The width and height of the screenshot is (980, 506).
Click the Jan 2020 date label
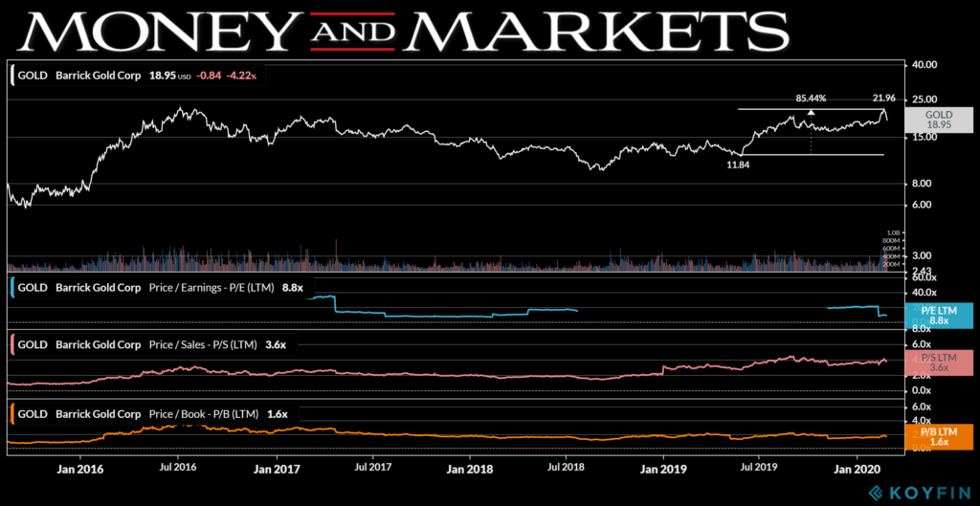858,468
